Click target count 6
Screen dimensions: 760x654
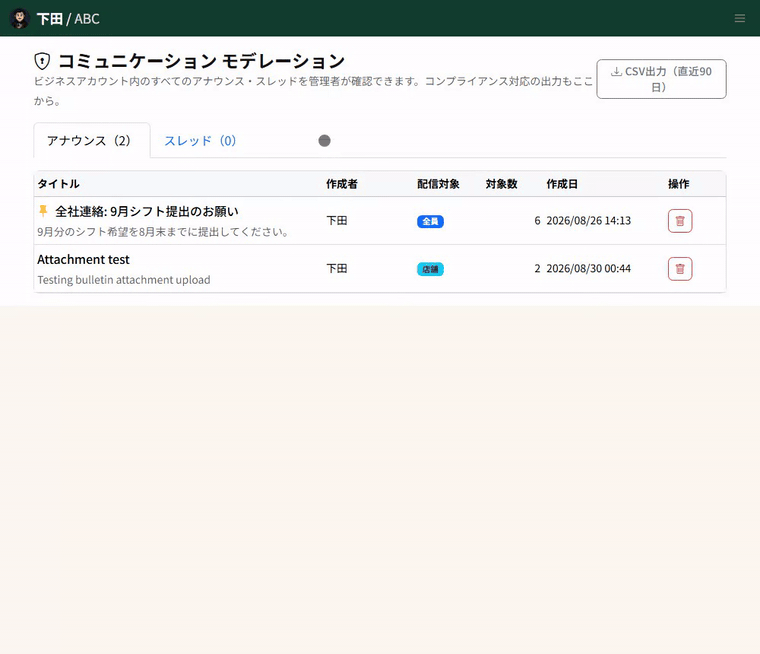(537, 221)
